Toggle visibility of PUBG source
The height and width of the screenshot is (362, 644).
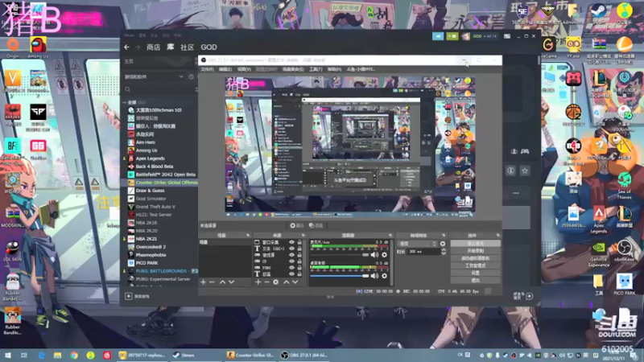point(291,268)
